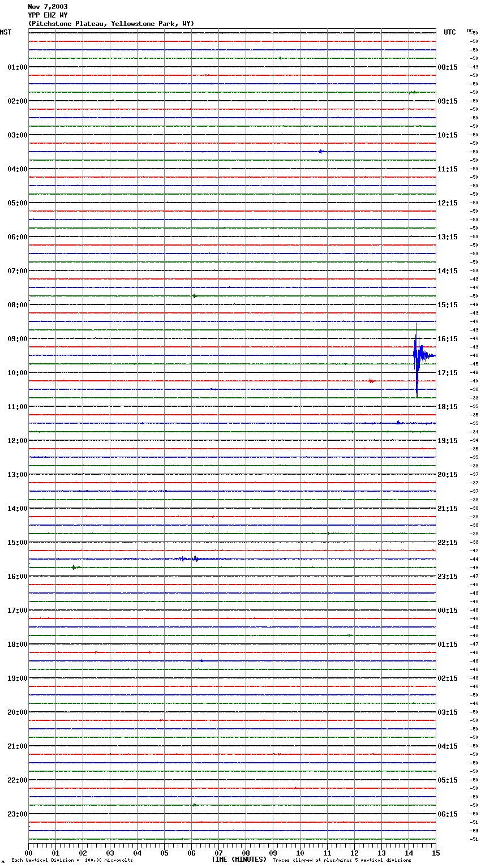Click the 18:00 MST time label
481x868 pixels.
pyautogui.click(x=18, y=644)
